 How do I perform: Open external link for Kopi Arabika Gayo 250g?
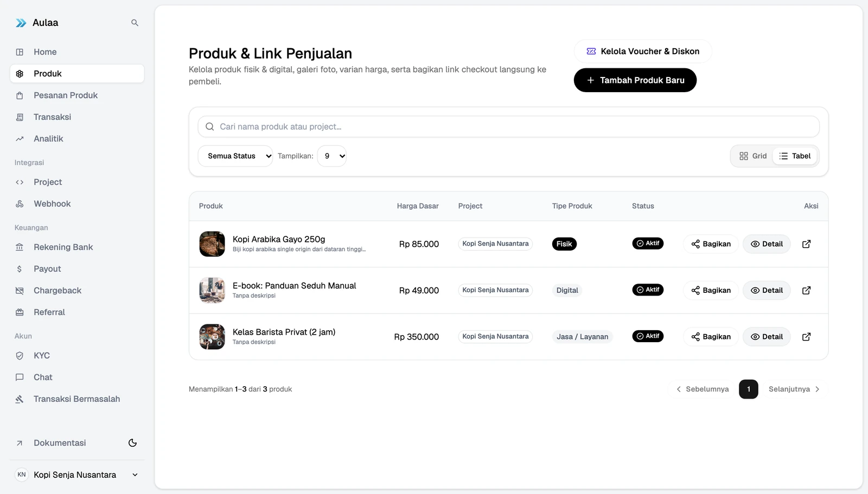pos(807,244)
